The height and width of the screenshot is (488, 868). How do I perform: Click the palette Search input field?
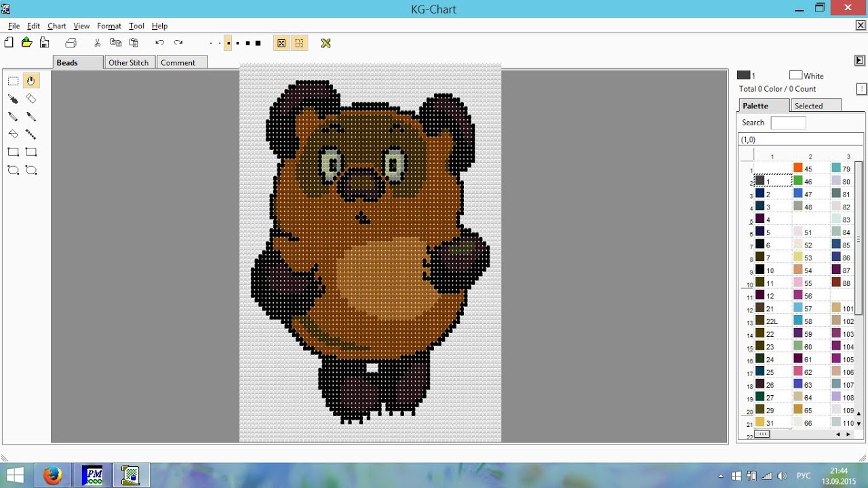coord(788,123)
